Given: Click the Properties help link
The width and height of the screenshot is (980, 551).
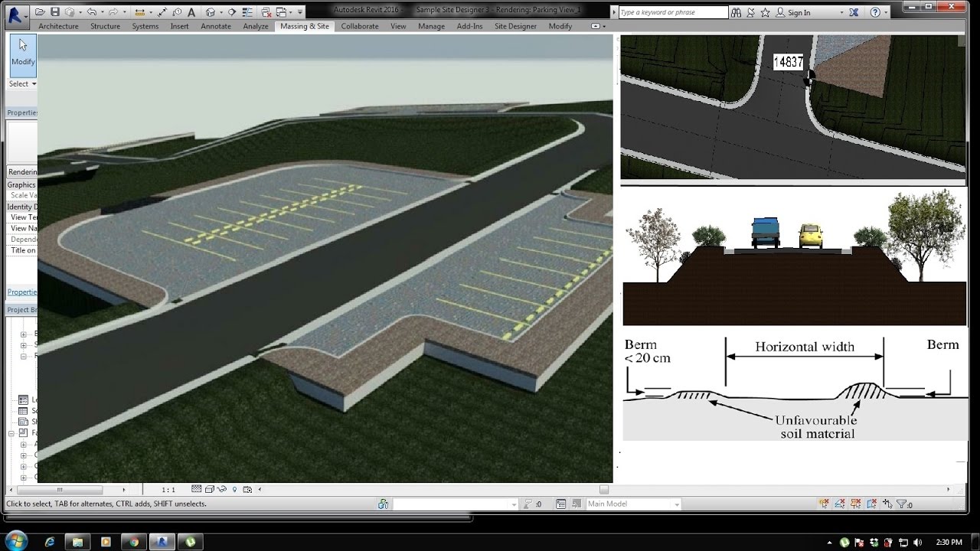Looking at the screenshot, I should click(x=21, y=292).
